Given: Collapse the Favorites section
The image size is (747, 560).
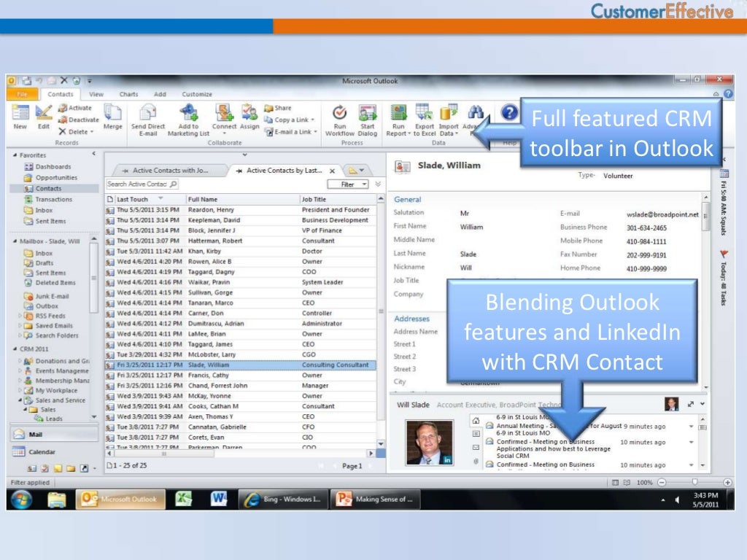Looking at the screenshot, I should tap(15, 155).
